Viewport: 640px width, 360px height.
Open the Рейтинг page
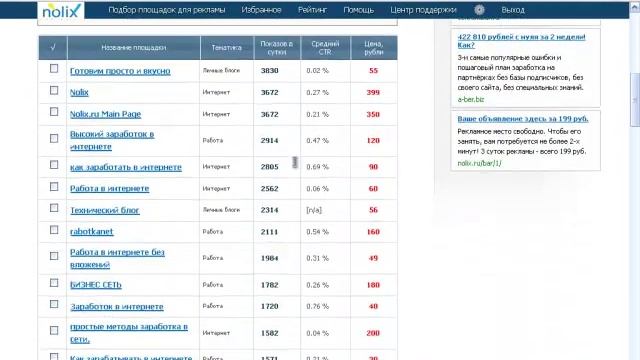(x=312, y=10)
